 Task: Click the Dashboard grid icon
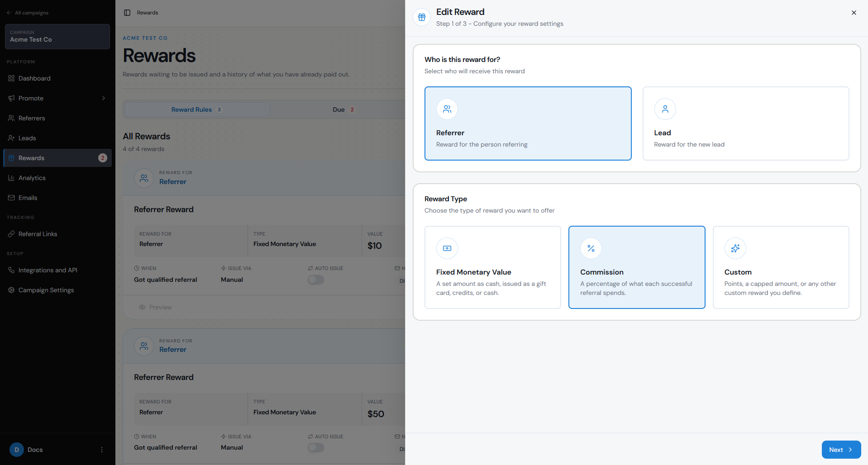[11, 78]
